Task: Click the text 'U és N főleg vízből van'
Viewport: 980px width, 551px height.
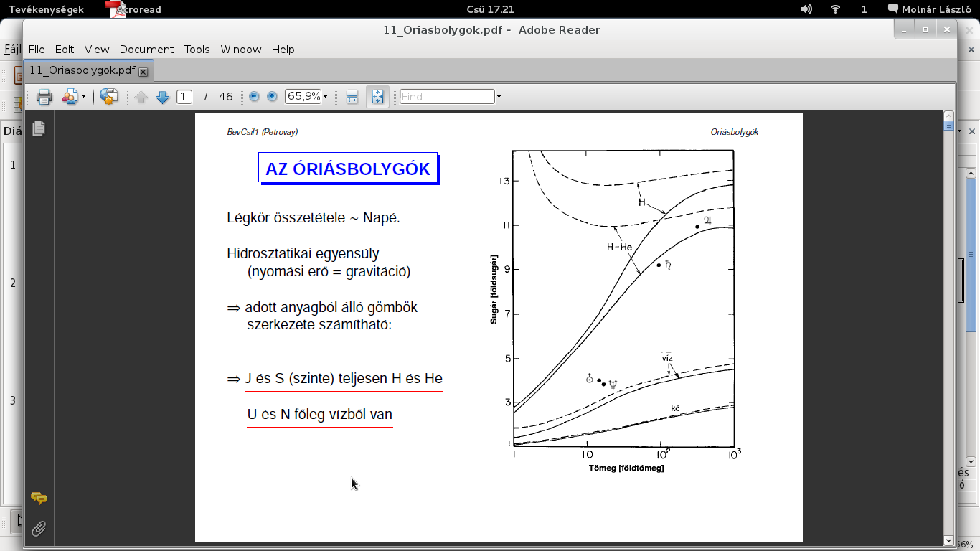Action: [x=320, y=415]
